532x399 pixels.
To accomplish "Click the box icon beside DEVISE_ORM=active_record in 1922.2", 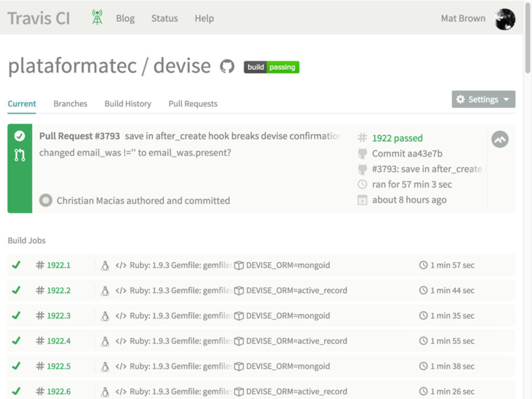I will point(239,291).
